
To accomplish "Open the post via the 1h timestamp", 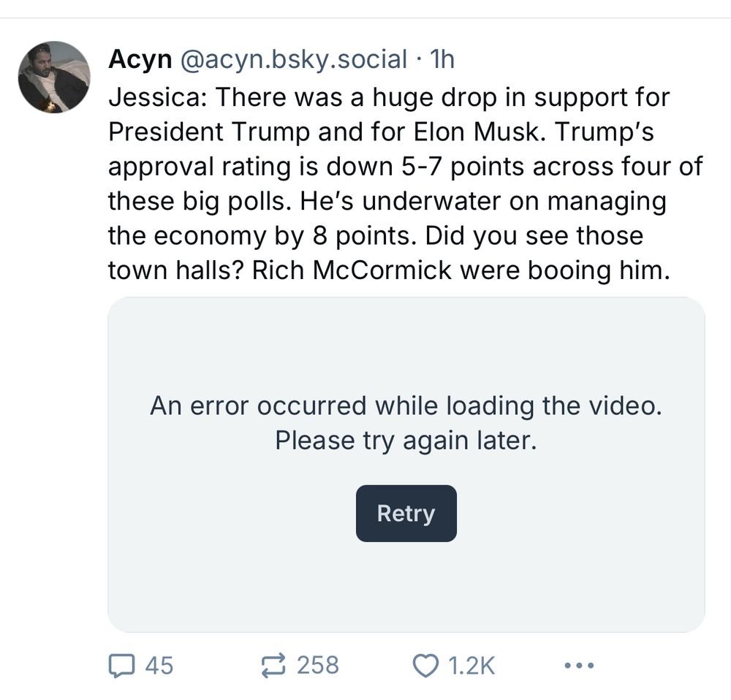I will 442,59.
